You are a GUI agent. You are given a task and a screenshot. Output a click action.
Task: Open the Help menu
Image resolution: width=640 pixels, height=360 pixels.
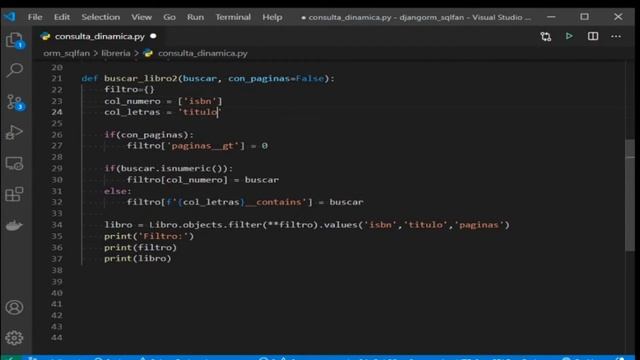(x=272, y=17)
